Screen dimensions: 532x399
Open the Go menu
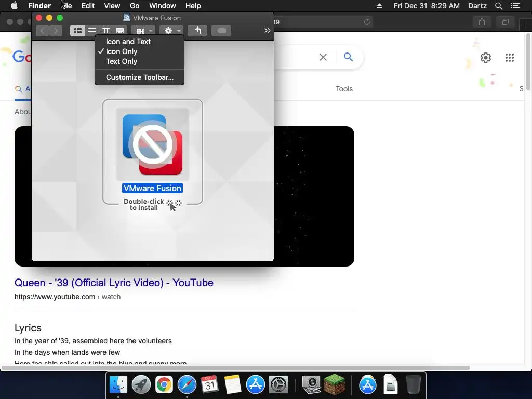click(x=135, y=5)
